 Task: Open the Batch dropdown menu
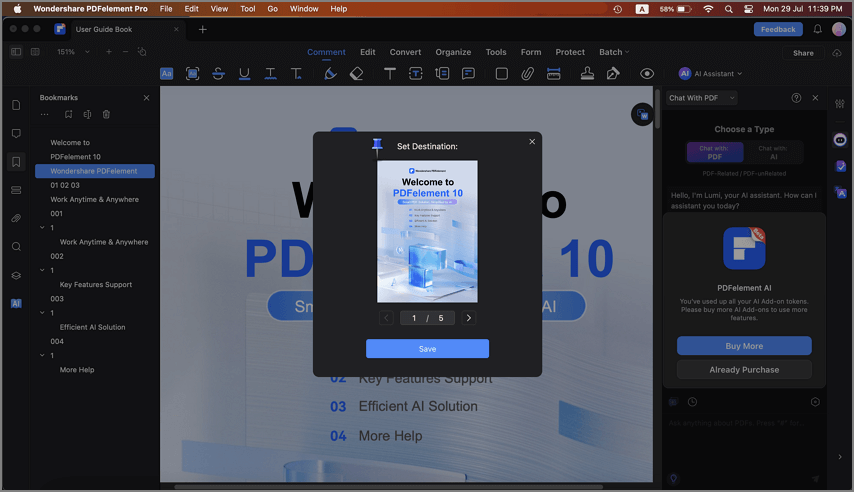coord(614,52)
